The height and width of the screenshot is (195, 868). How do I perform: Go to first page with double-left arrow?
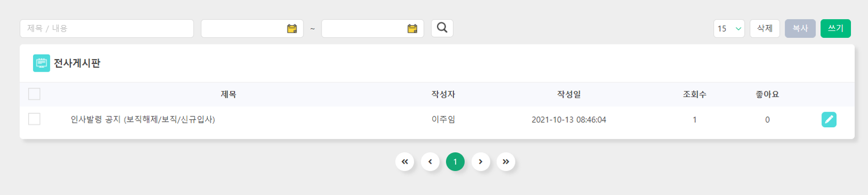(405, 162)
